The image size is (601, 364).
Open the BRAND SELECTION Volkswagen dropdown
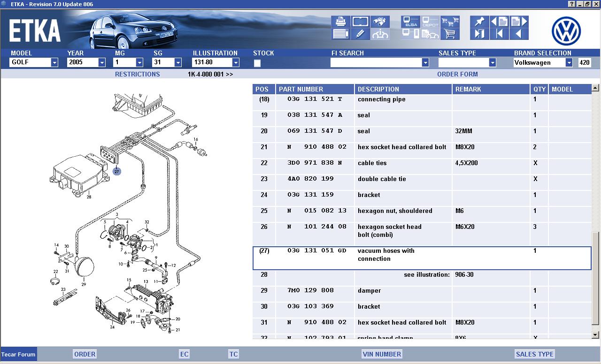[543, 62]
